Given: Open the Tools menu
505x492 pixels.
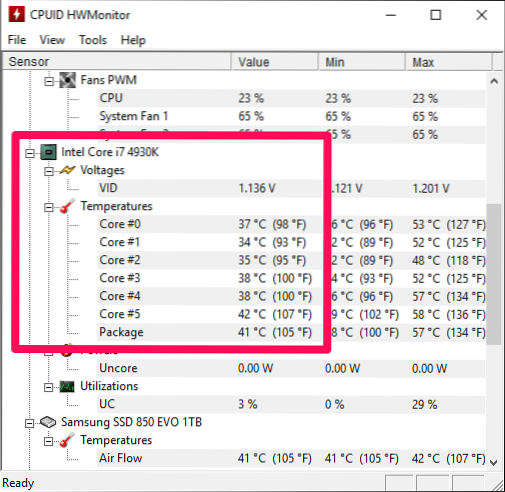Looking at the screenshot, I should (93, 40).
